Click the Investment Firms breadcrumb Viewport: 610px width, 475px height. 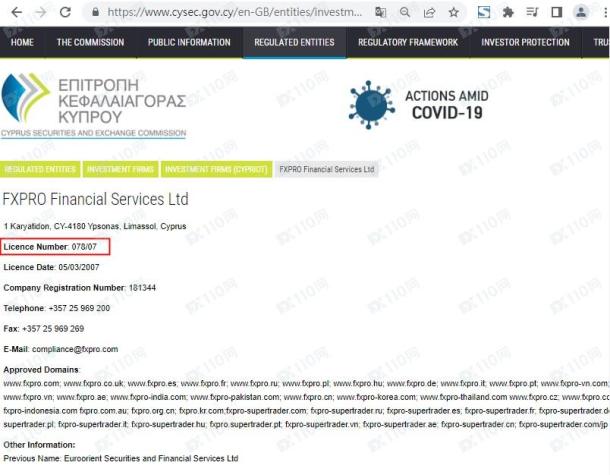click(121, 169)
